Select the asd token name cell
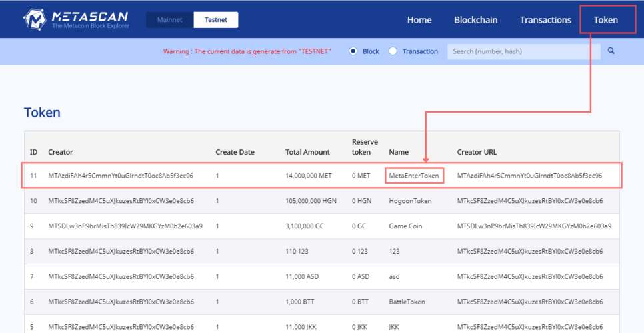 click(393, 276)
